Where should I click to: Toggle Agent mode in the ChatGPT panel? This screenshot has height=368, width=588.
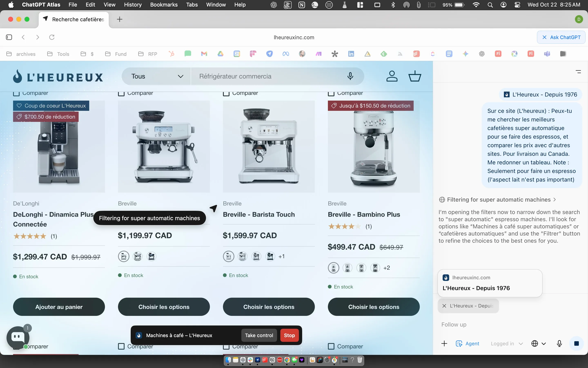click(x=468, y=343)
